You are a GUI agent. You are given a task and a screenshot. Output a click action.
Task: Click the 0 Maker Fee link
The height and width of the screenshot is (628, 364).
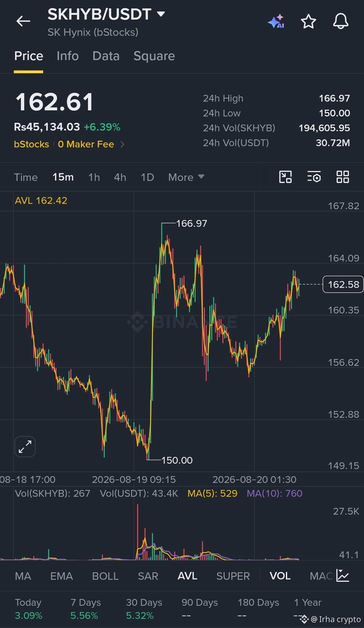click(86, 144)
